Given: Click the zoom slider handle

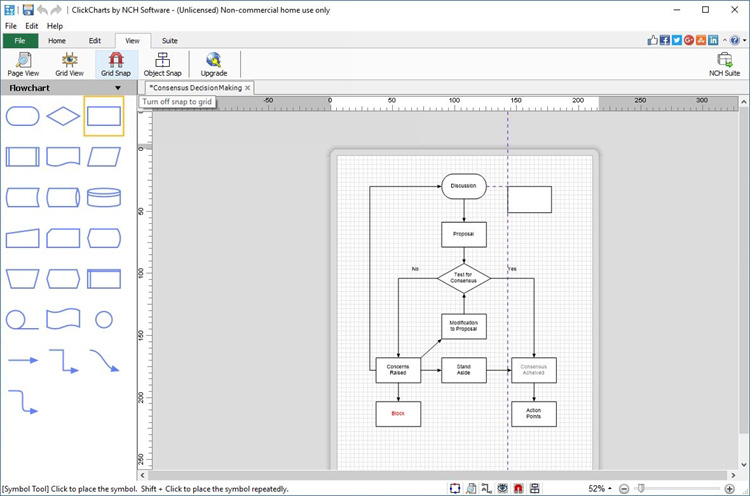Looking at the screenshot, I should 640,488.
